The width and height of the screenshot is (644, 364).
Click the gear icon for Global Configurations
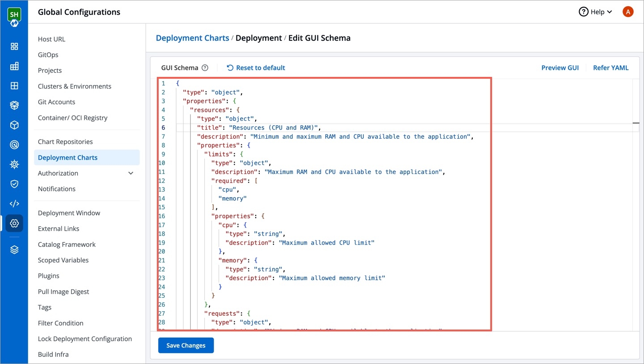14,223
